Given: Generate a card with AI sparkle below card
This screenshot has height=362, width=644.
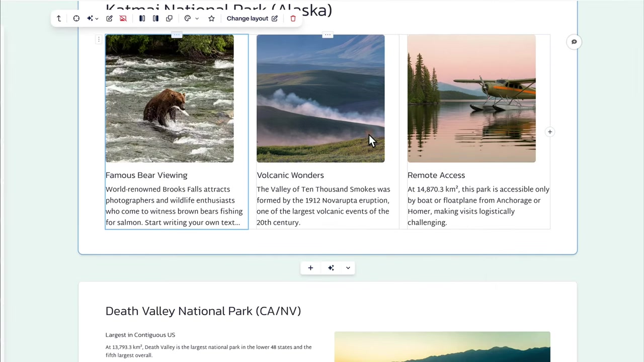Looking at the screenshot, I should 331,268.
